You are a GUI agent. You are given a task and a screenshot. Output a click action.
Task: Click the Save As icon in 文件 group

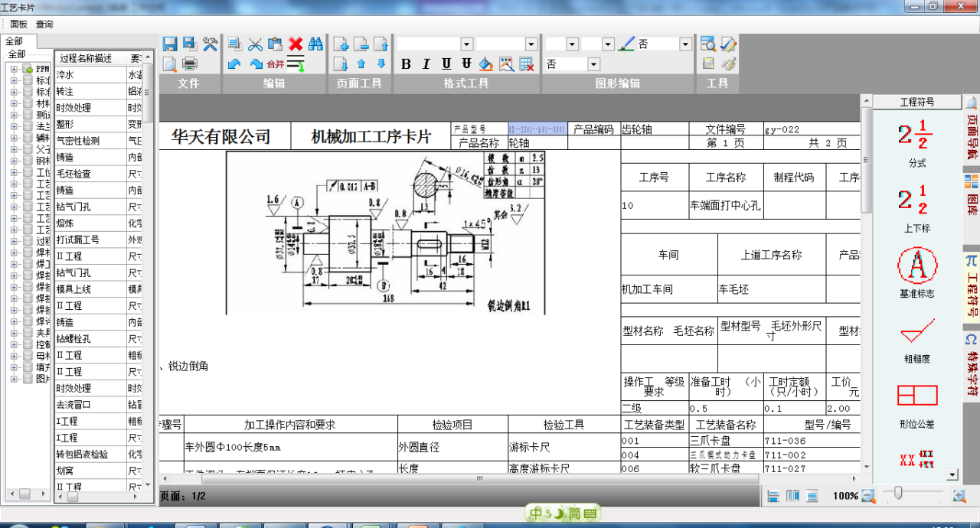pos(189,44)
